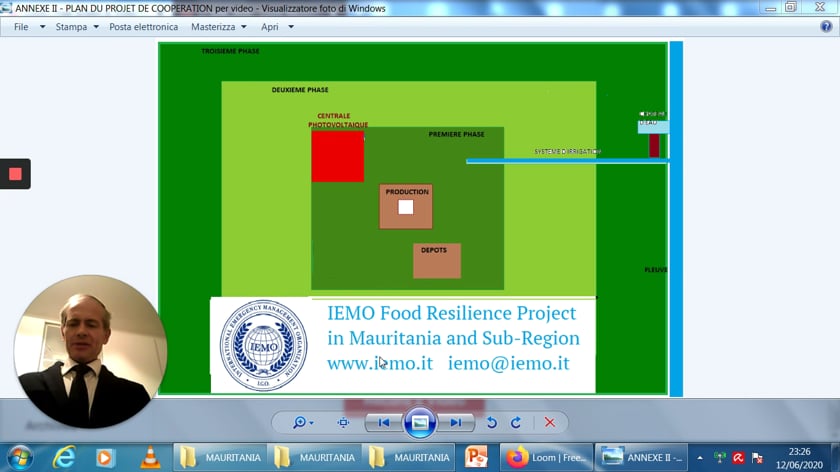
Task: Open the File menu
Action: pyautogui.click(x=21, y=27)
